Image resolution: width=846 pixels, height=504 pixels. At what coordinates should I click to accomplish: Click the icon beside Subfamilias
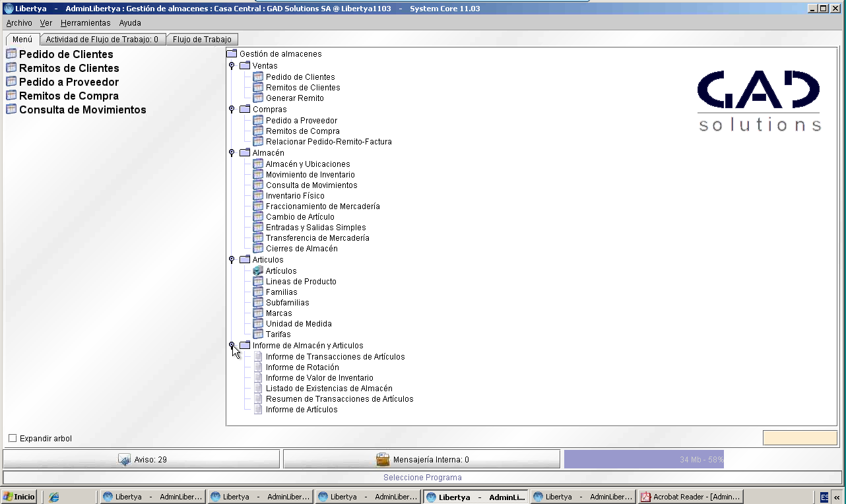(258, 303)
